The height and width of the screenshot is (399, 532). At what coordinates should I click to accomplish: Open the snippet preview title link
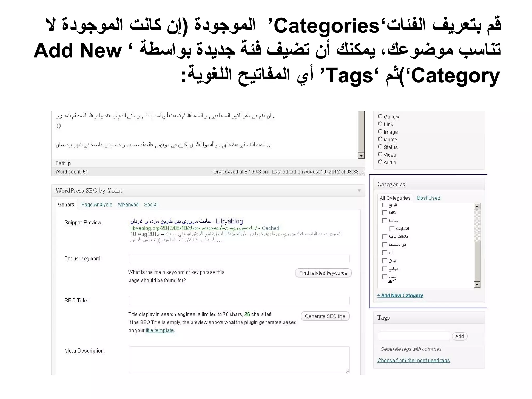(x=187, y=221)
